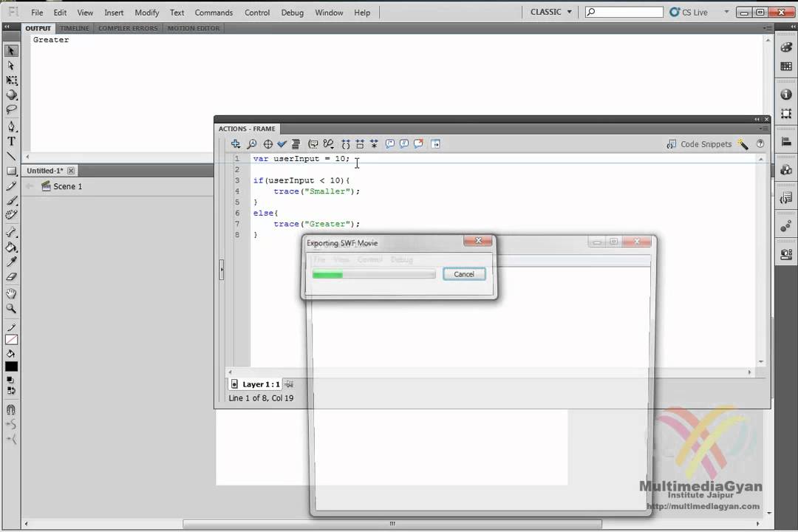Select the Text tool
Screen dimensions: 798x532
(x=11, y=141)
